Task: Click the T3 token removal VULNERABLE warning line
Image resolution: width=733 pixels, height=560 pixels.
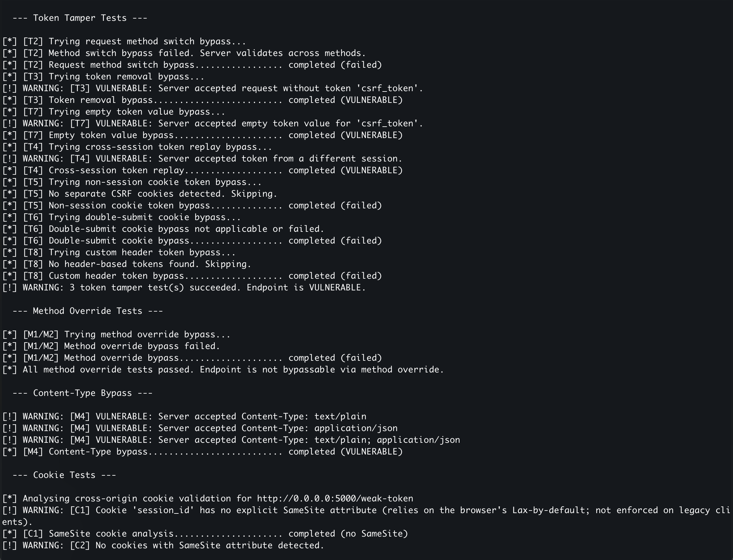Action: [x=213, y=88]
